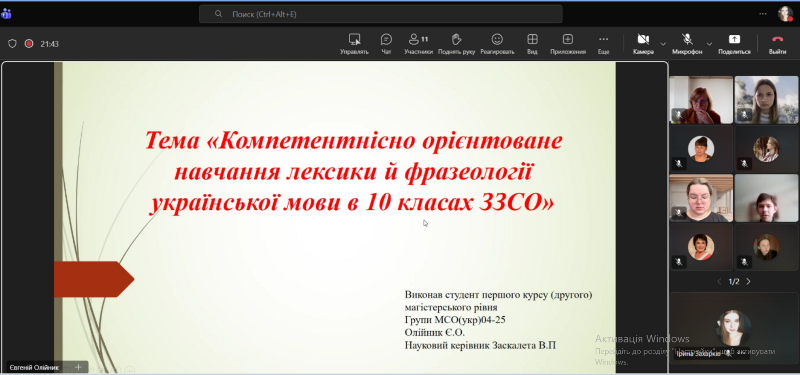Open the profile avatar in the title bar

(785, 14)
